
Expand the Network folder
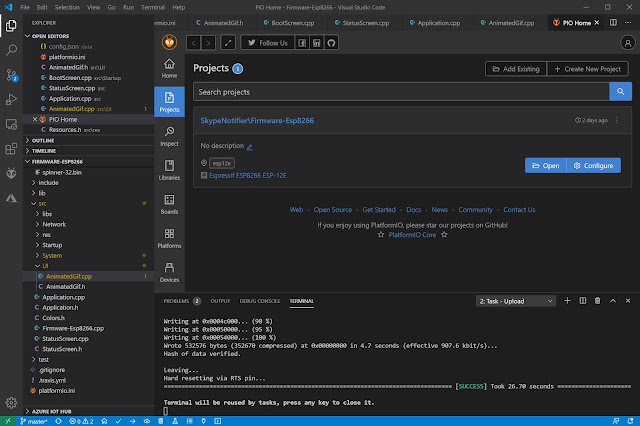click(x=89, y=224)
